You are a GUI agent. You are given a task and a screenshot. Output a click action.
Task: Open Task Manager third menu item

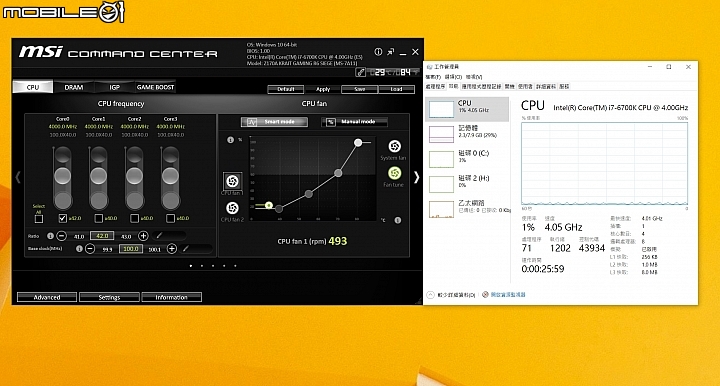(474, 77)
